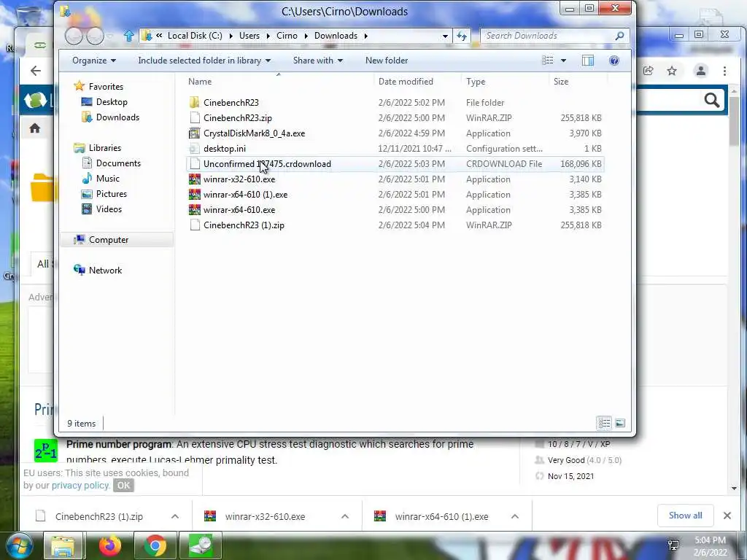Viewport: 747px width, 560px height.
Task: Expand address bar history dropdown arrow
Action: point(445,36)
